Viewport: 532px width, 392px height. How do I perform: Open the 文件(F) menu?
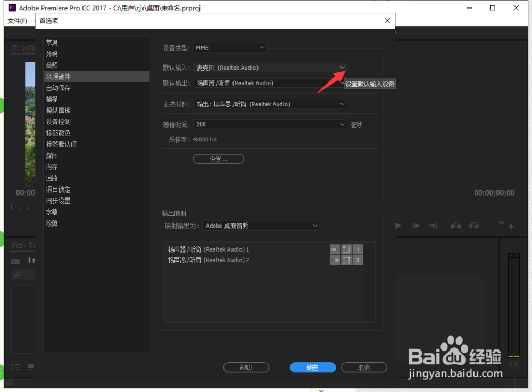(x=18, y=21)
